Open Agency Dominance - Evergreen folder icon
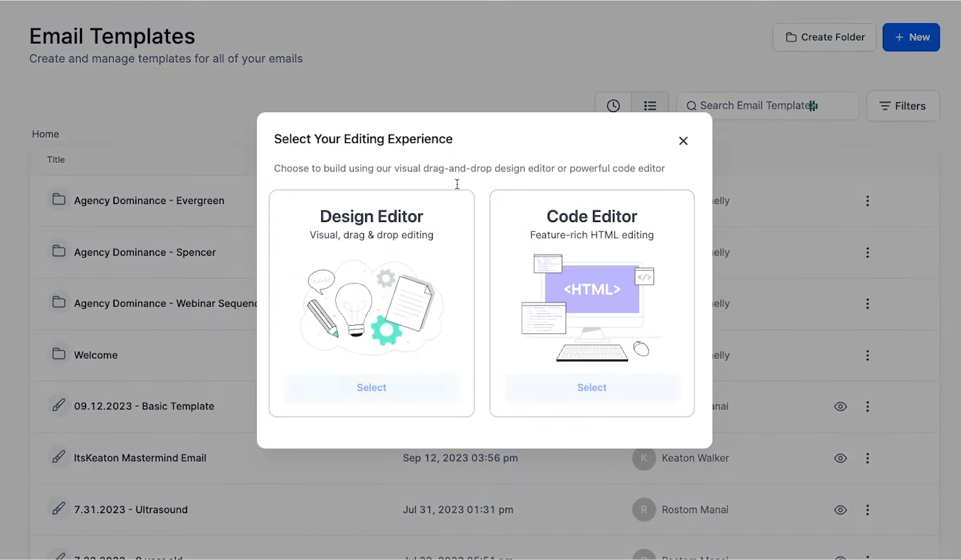961x560 pixels. coord(59,199)
